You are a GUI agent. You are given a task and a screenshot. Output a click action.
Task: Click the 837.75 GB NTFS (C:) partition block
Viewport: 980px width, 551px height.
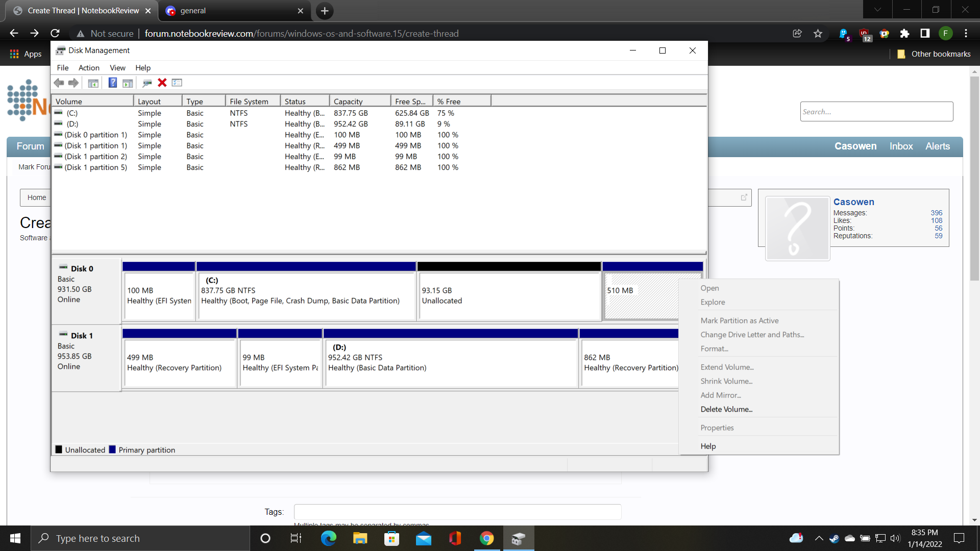pyautogui.click(x=306, y=292)
